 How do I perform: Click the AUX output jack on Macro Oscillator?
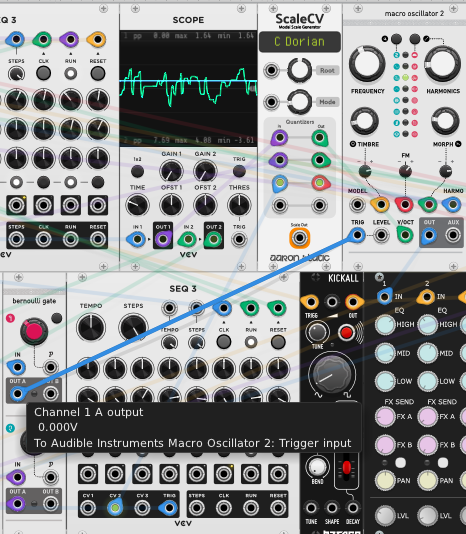[x=453, y=235]
